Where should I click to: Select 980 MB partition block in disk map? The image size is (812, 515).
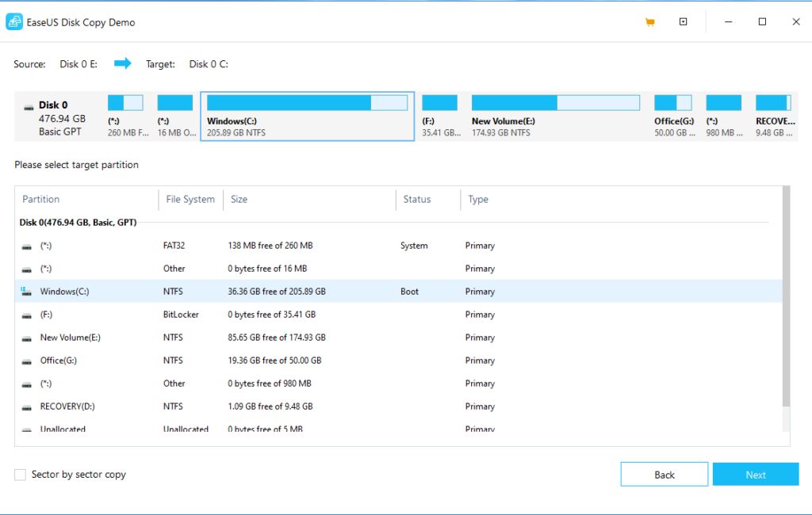point(724,116)
